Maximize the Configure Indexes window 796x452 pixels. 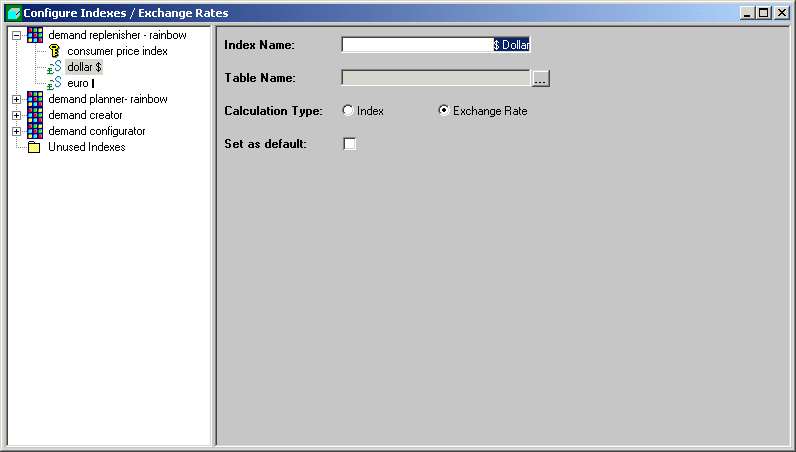[764, 13]
